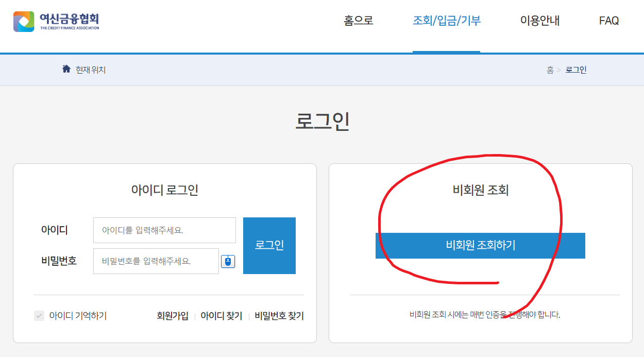The image size is (644, 357).
Task: Click the virtual mouse security keypad icon
Action: (x=227, y=261)
